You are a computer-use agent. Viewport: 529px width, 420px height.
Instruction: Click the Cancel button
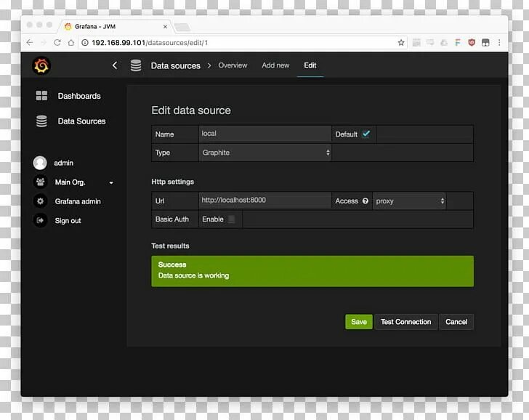[456, 322]
